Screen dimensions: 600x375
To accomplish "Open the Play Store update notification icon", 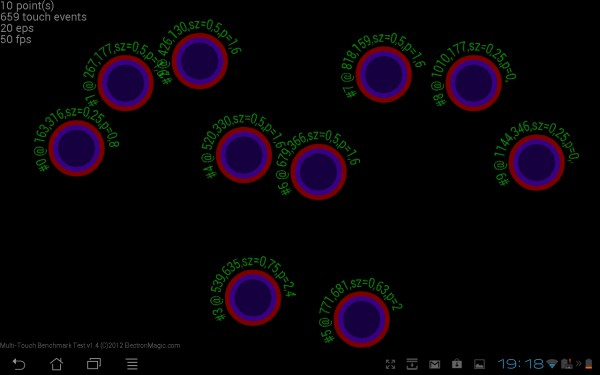I will pos(457,364).
